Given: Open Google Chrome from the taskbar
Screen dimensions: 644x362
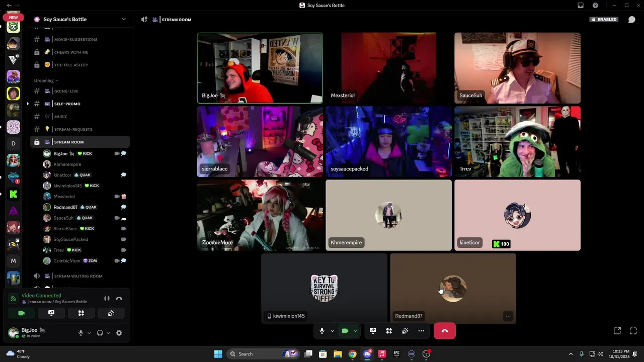Looking at the screenshot, I should pyautogui.click(x=352, y=354).
